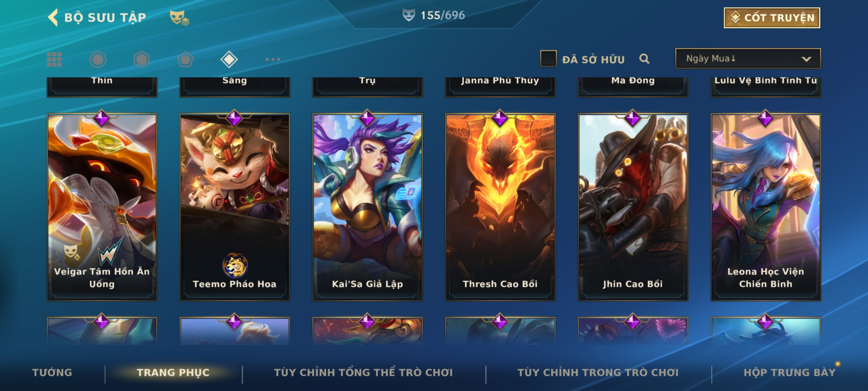Open Tùy Chỉnh Trong Trò Chơi tab
Image resolution: width=868 pixels, height=391 pixels.
click(x=598, y=373)
